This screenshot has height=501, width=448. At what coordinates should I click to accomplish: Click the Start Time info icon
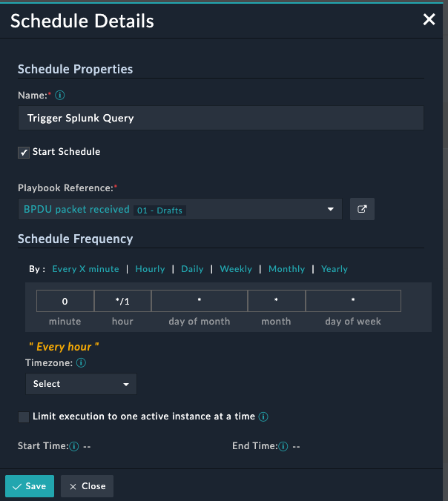tap(74, 446)
